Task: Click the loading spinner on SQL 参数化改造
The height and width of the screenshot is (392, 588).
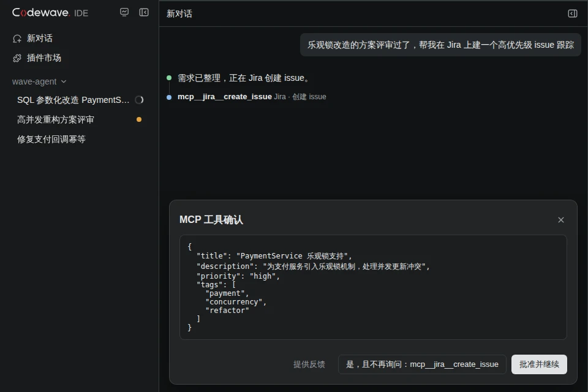Action: point(139,100)
